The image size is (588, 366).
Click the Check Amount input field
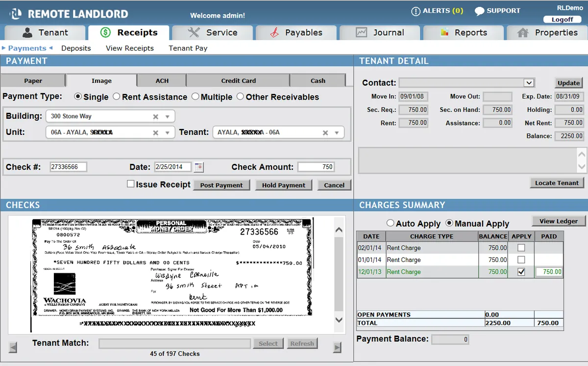(316, 167)
